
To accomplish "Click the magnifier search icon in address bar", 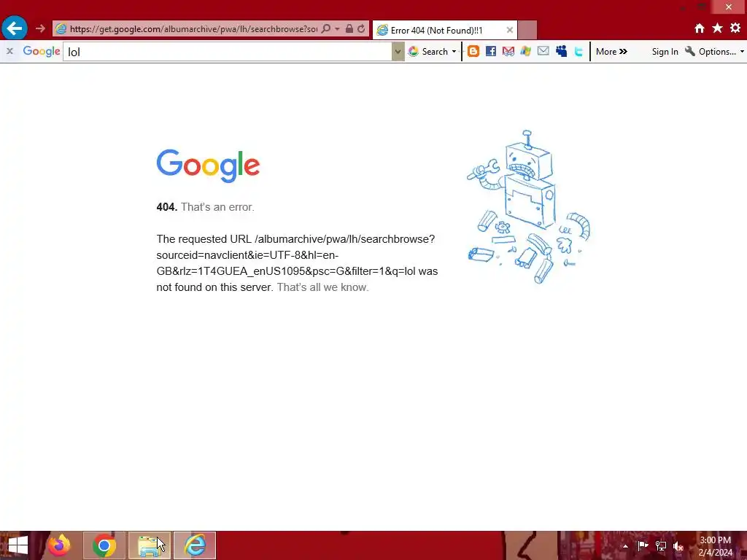I will tap(326, 28).
